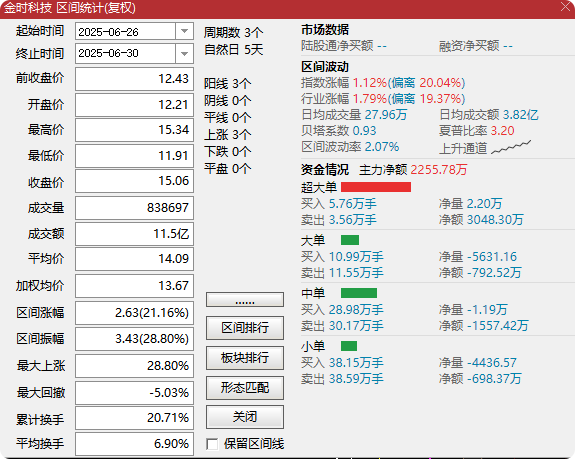This screenshot has height=459, width=575.
Task: Enable the 保留区间线 checkbox
Action: point(212,444)
